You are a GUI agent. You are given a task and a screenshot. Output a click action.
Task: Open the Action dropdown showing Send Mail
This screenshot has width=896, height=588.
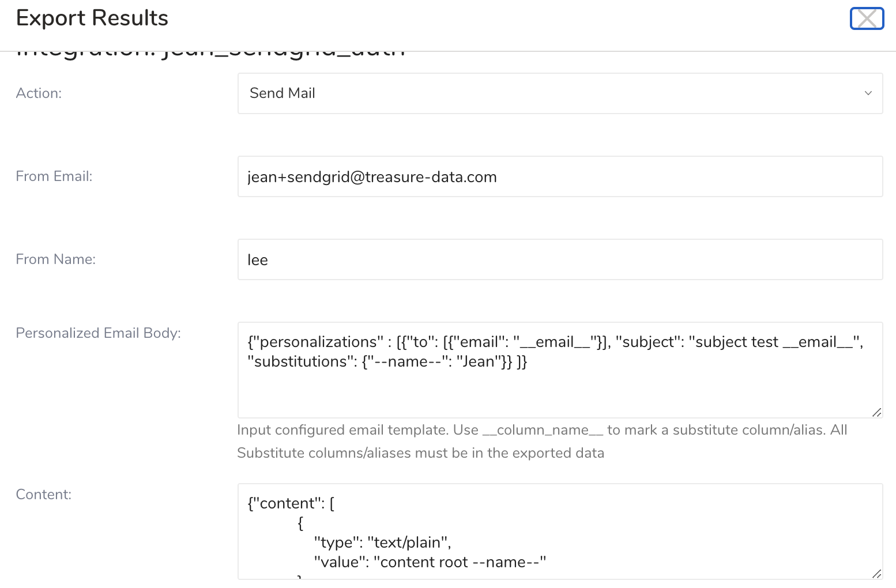(559, 93)
